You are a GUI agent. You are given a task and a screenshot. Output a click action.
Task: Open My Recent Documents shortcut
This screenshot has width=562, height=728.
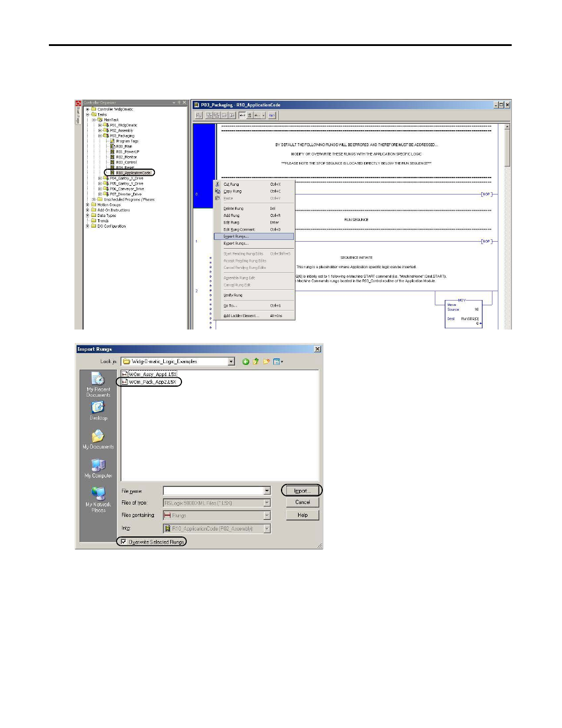click(98, 384)
